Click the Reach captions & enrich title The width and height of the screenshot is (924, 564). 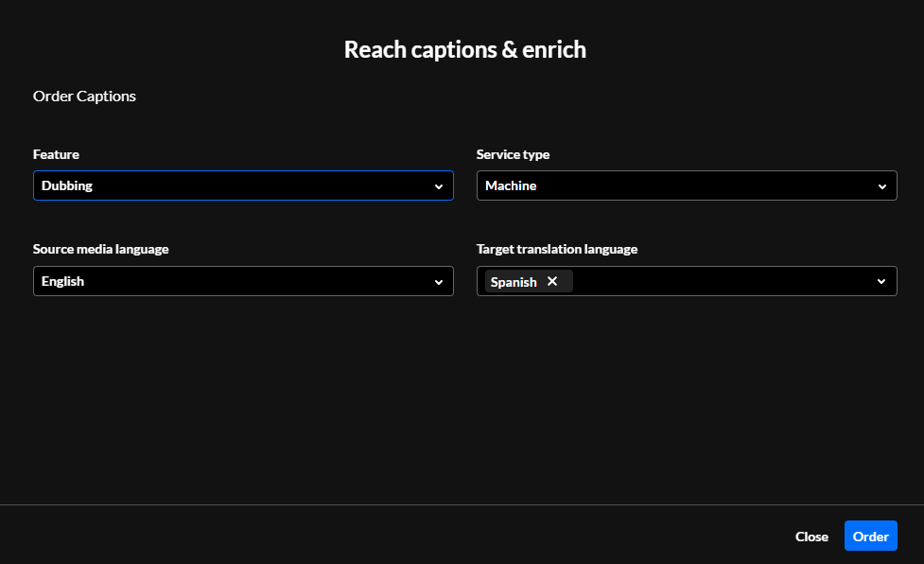coord(464,49)
